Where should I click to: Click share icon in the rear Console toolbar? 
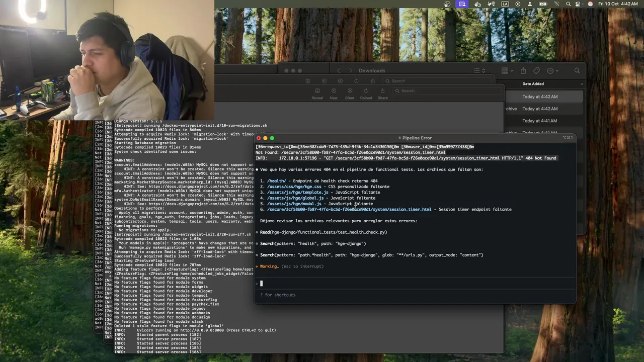372,81
